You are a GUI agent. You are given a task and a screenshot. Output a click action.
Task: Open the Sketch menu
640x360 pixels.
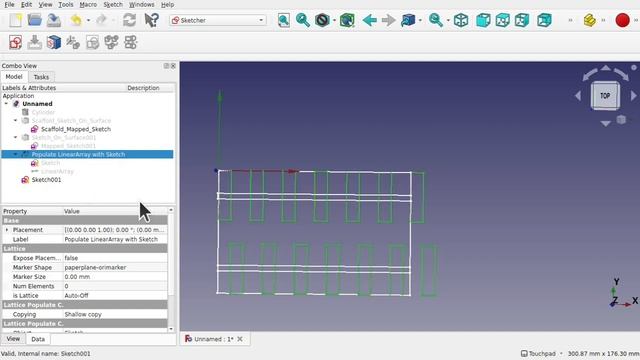113,4
